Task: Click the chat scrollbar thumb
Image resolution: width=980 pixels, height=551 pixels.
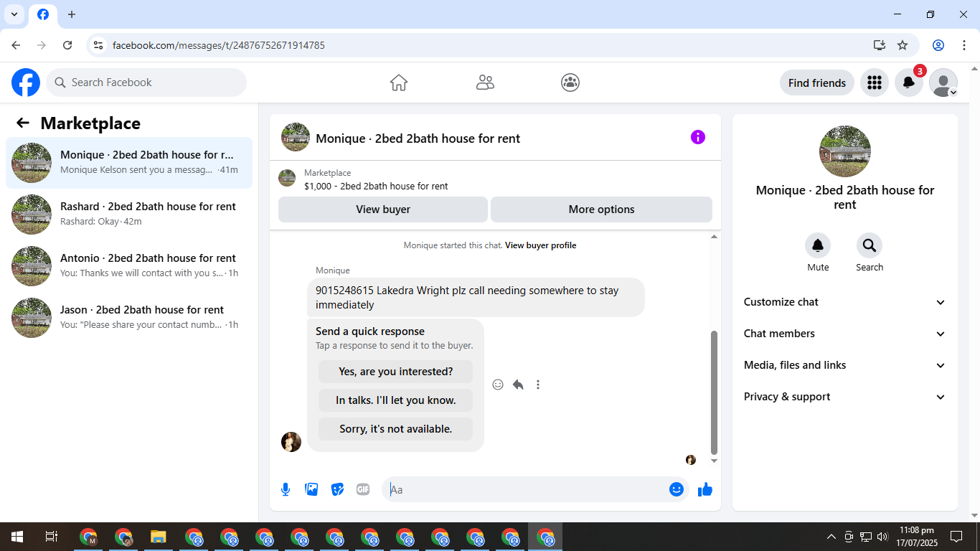Action: coord(714,392)
